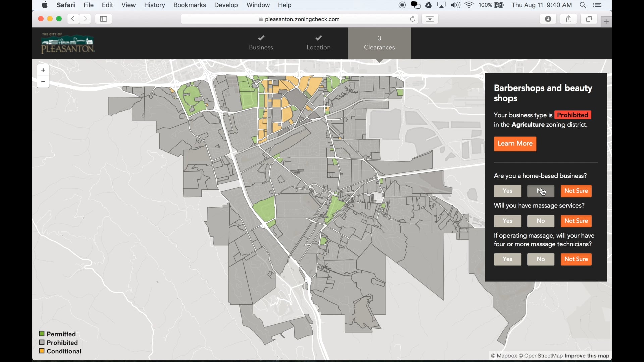Select Yes for massage services question

[507, 221]
